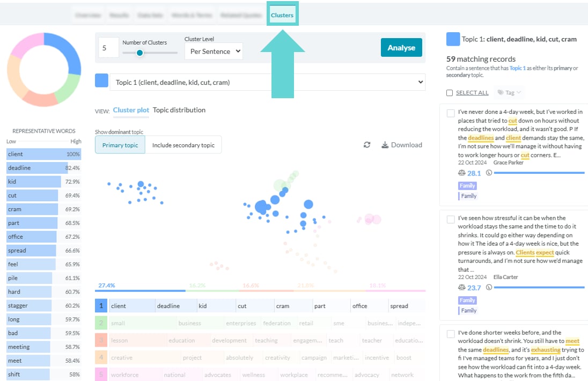The height and width of the screenshot is (381, 588).
Task: Click the highlighted 'exhausting' word in third record
Action: [546, 349]
